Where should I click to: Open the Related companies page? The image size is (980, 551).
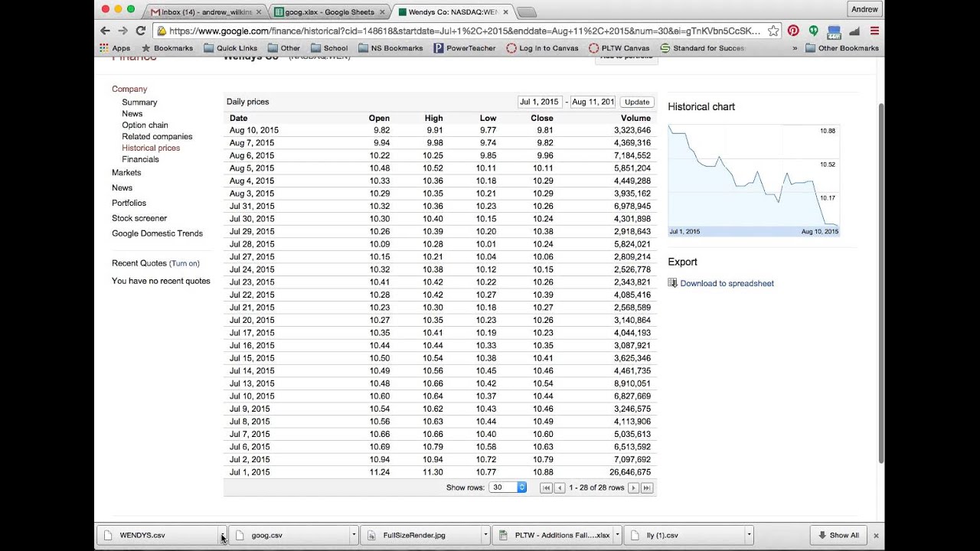point(157,136)
